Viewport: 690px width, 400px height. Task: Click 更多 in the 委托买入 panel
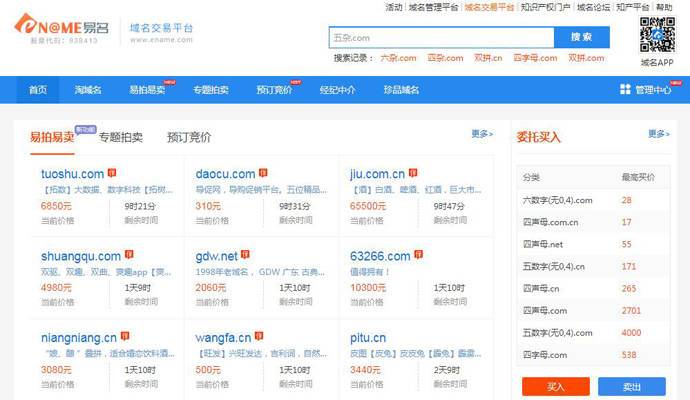coord(659,133)
